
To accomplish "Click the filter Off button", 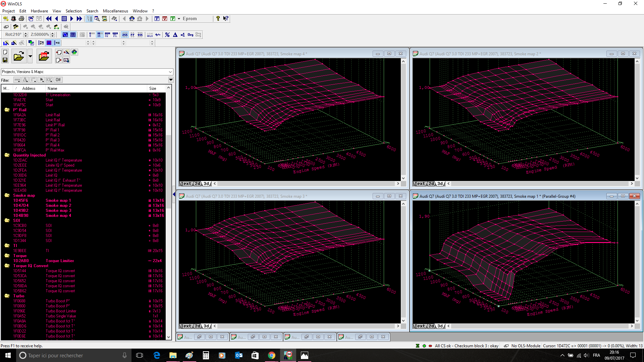I will [x=58, y=80].
